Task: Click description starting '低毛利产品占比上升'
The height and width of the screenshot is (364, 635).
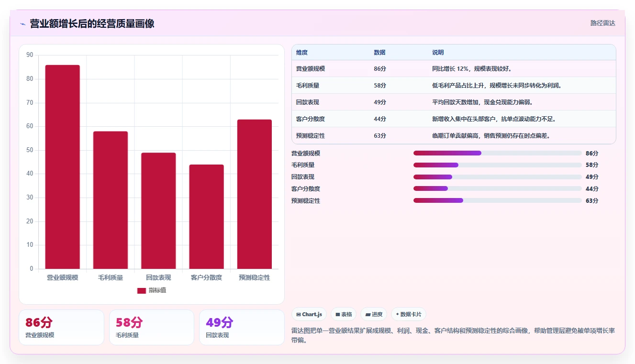Action: click(x=497, y=86)
